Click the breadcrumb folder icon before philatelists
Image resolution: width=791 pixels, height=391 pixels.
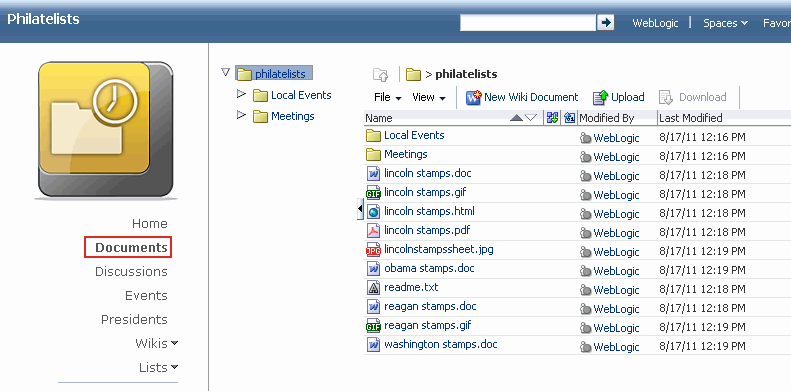[x=413, y=75]
